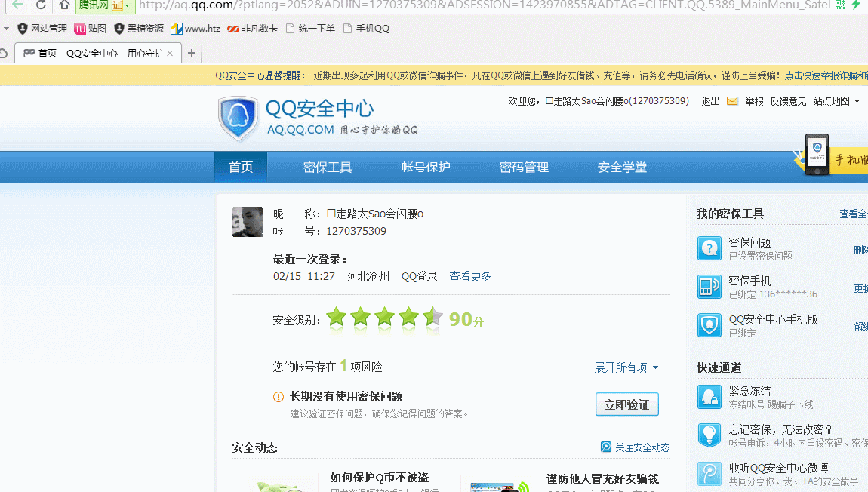
Task: Click the 关注安全动态 link
Action: (x=642, y=447)
